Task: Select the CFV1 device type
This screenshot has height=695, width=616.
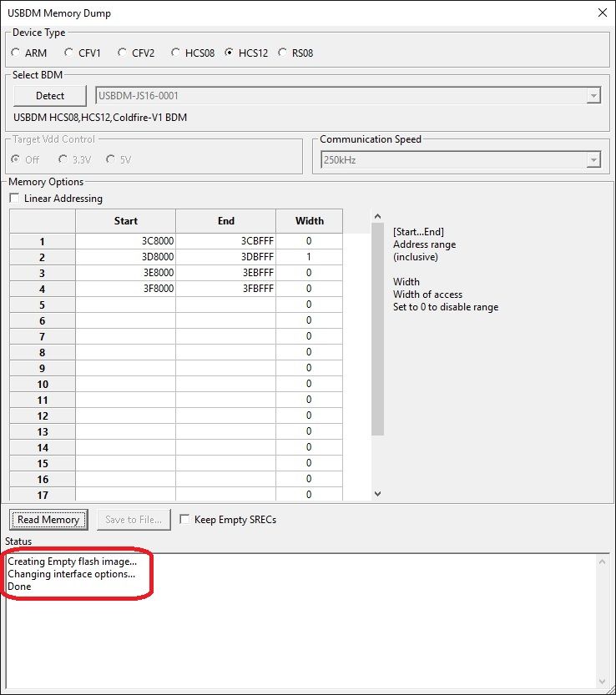Action: (83, 53)
